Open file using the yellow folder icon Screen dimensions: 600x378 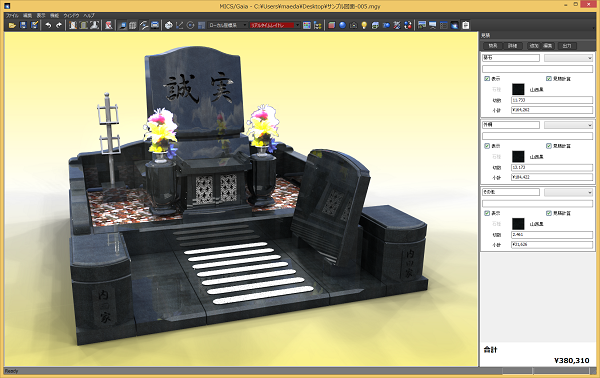coord(12,25)
